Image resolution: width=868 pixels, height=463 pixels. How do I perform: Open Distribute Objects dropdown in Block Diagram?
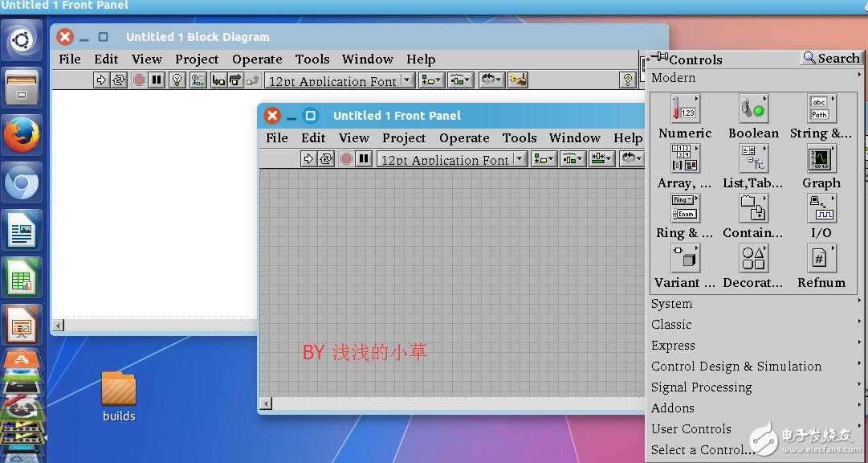click(459, 80)
